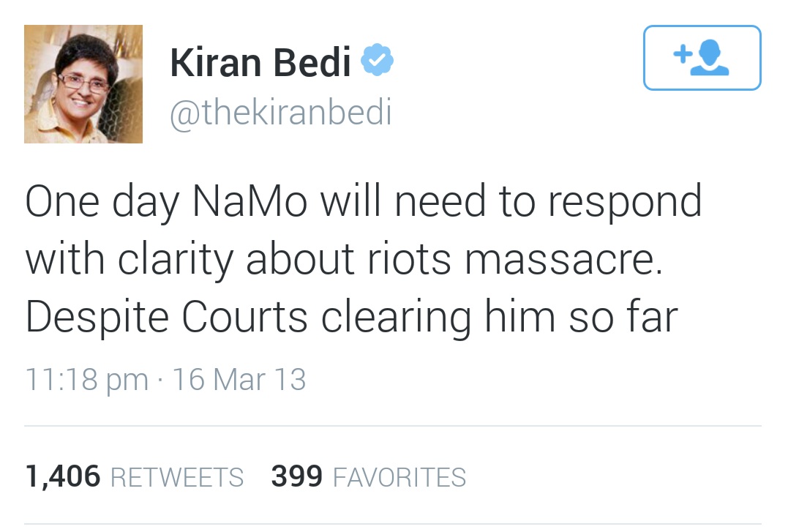Click the favorite count number 399
Screen dimensions: 788x532
pos(296,475)
